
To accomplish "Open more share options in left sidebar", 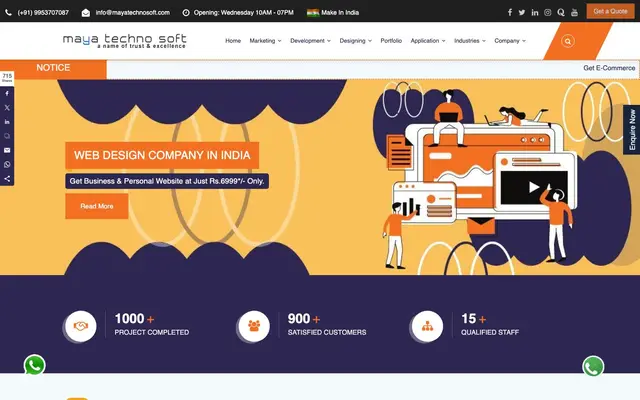I will [x=7, y=179].
